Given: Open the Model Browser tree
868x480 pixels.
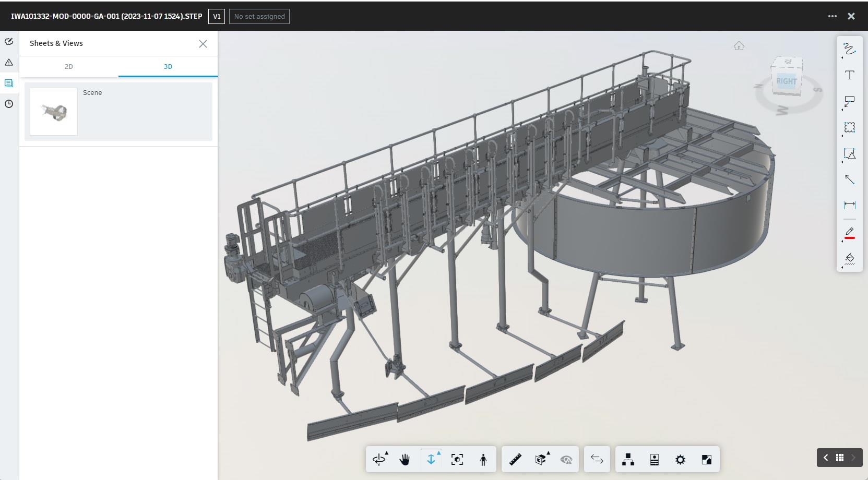Looking at the screenshot, I should pos(628,460).
